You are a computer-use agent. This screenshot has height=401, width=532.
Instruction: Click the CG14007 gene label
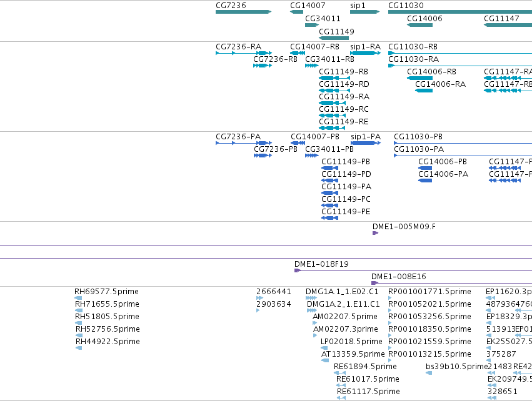[x=308, y=6]
